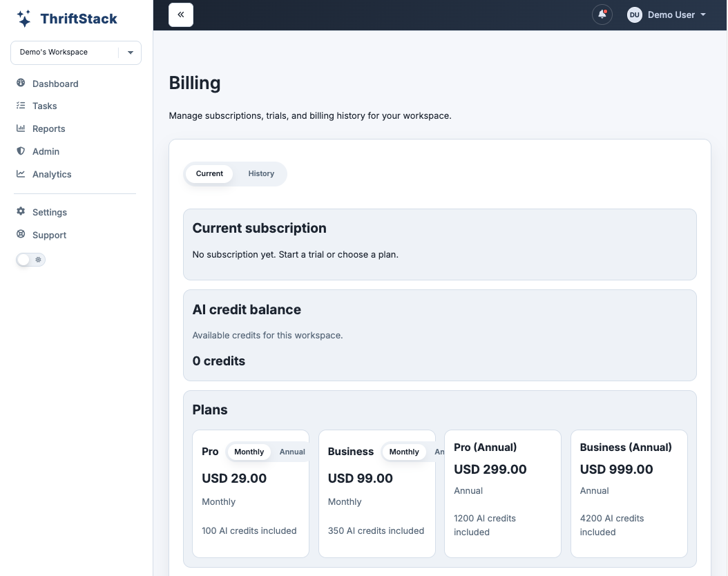Open Reports via the bar chart icon

(x=20, y=128)
